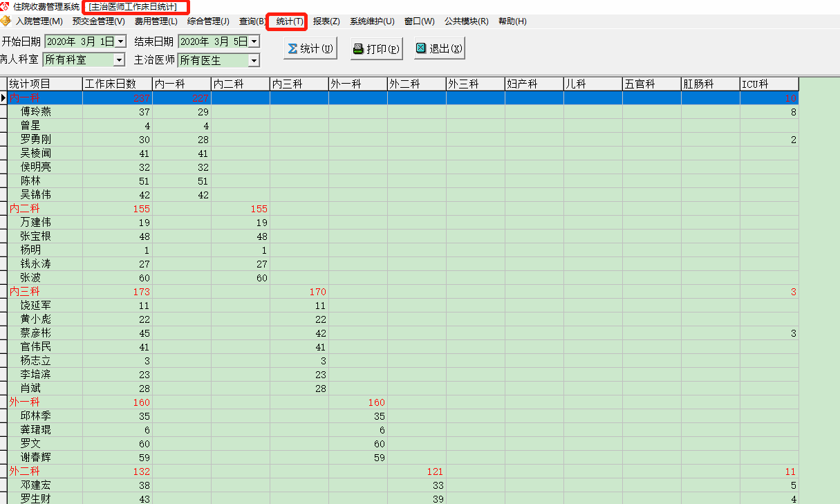
Task: Open the 入院管理(M) menu
Action: [39, 21]
